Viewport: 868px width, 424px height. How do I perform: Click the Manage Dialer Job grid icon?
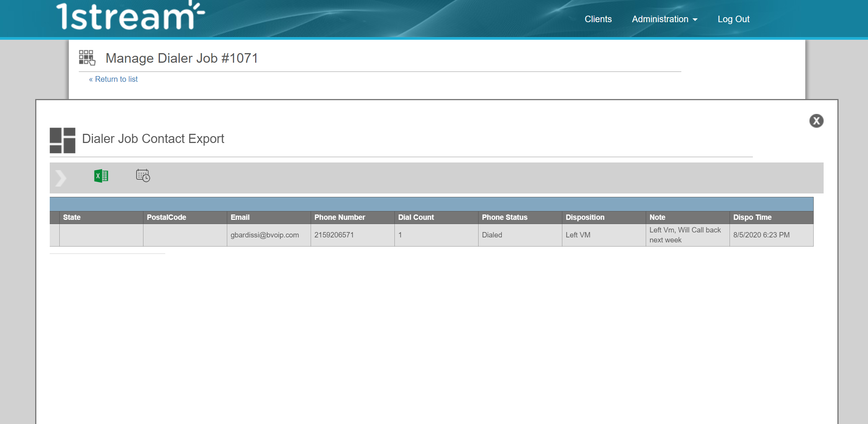(x=87, y=58)
